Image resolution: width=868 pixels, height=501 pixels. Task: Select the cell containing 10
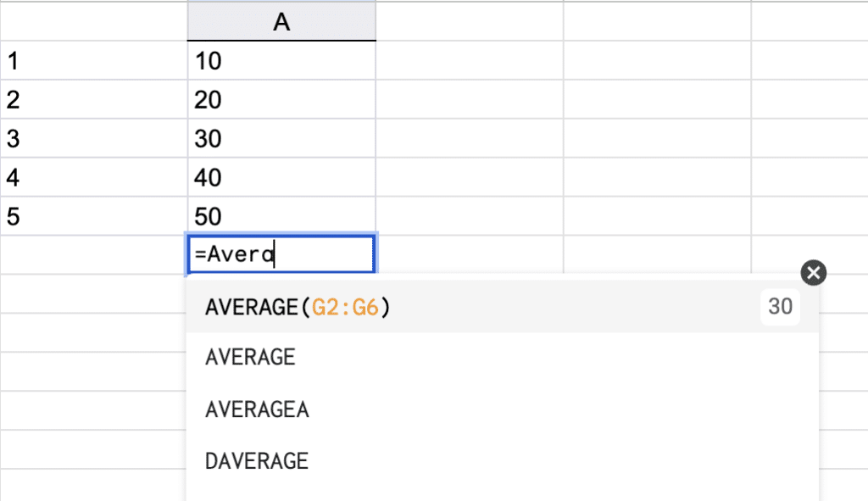coord(281,61)
